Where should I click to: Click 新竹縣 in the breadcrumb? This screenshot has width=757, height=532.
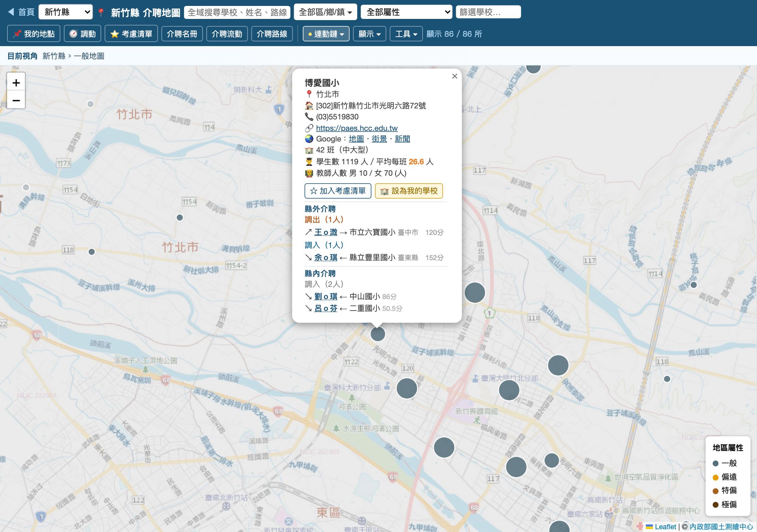pos(54,56)
